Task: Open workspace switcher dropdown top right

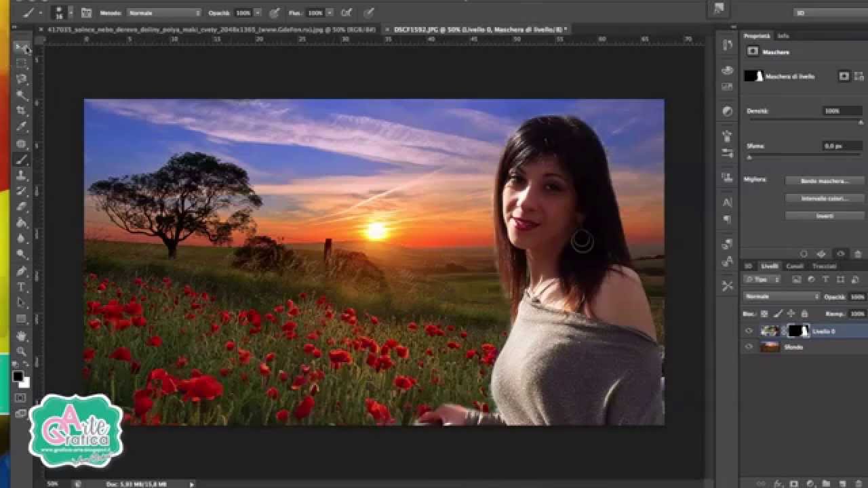Action: [830, 13]
